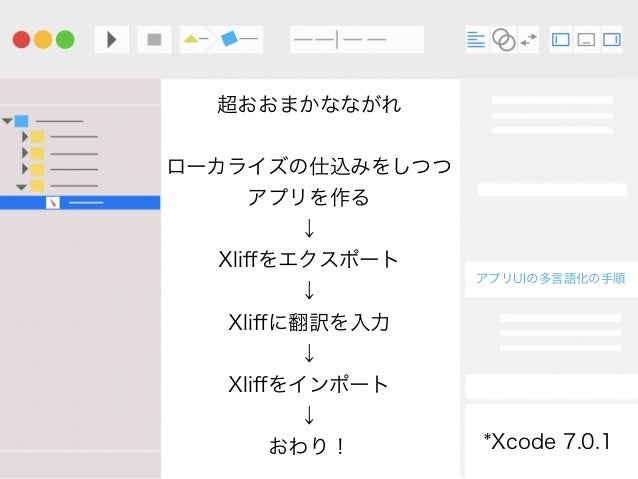Click the red close window button
638x479 pixels.
21,39
